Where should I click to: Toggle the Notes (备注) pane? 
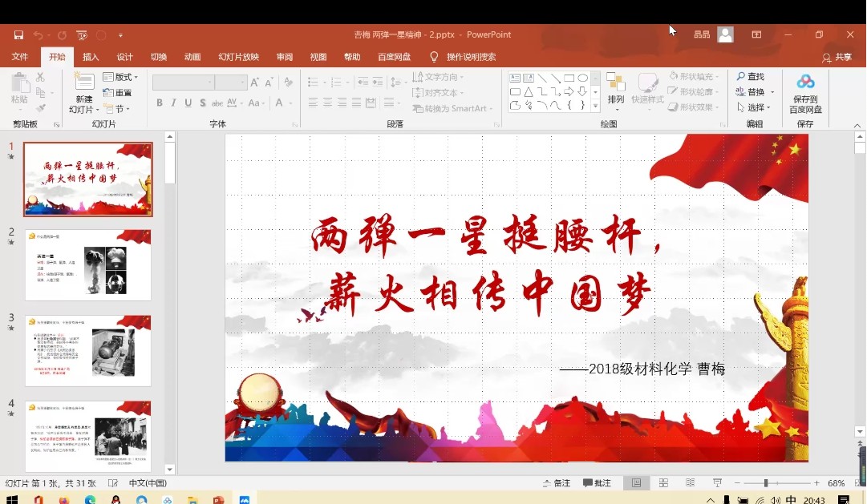(556, 483)
